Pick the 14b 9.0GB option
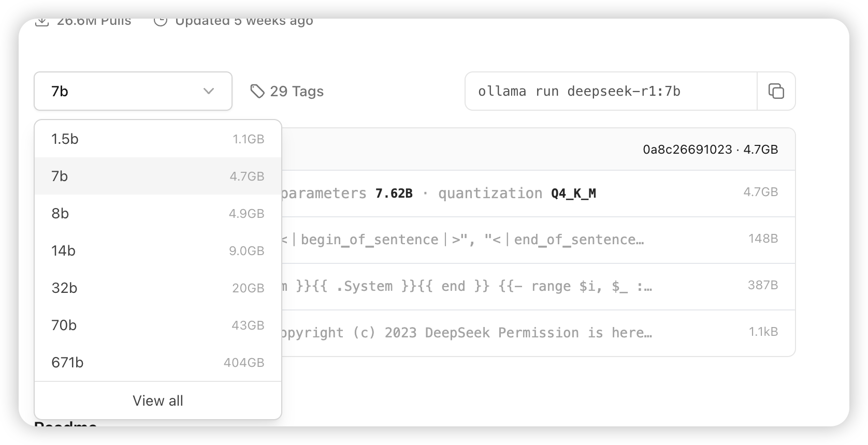Screen dimensions: 868x445 tap(158, 250)
